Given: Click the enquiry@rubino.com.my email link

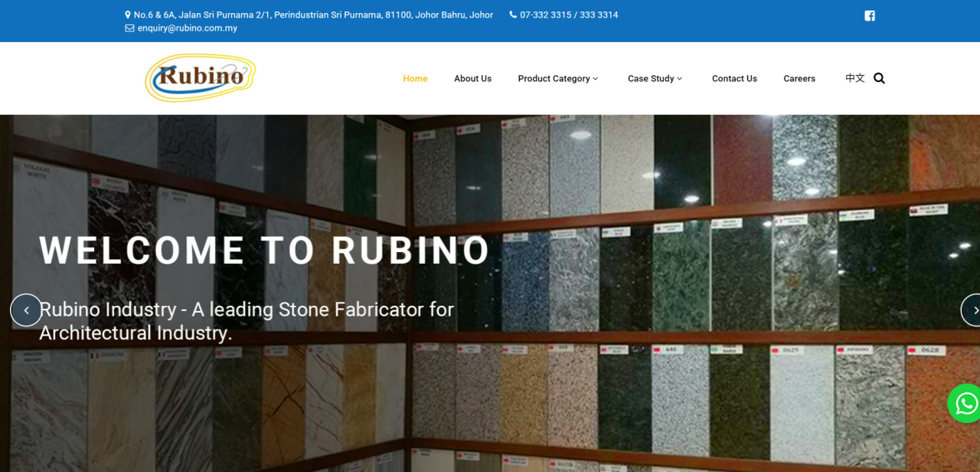Looking at the screenshot, I should click(x=187, y=28).
